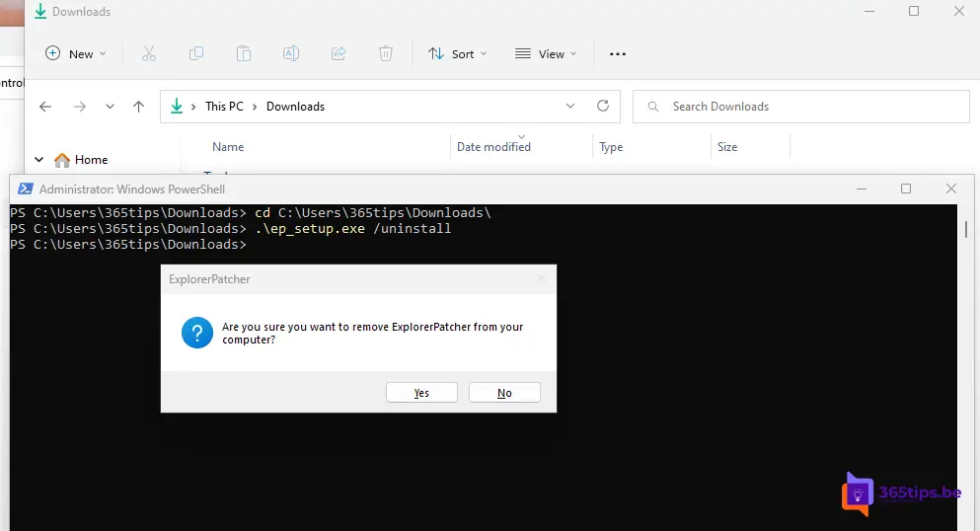Click the Delete trash icon
The width and height of the screenshot is (980, 531).
386,53
